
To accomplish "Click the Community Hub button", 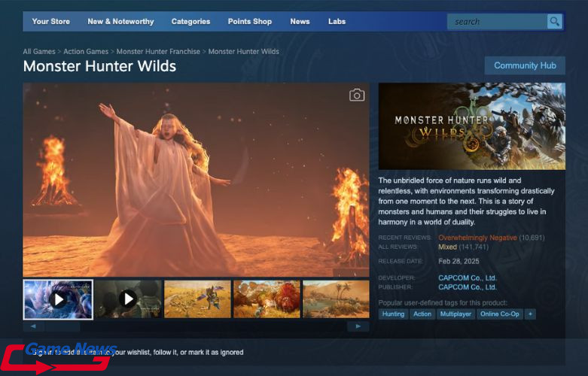I will click(x=525, y=65).
